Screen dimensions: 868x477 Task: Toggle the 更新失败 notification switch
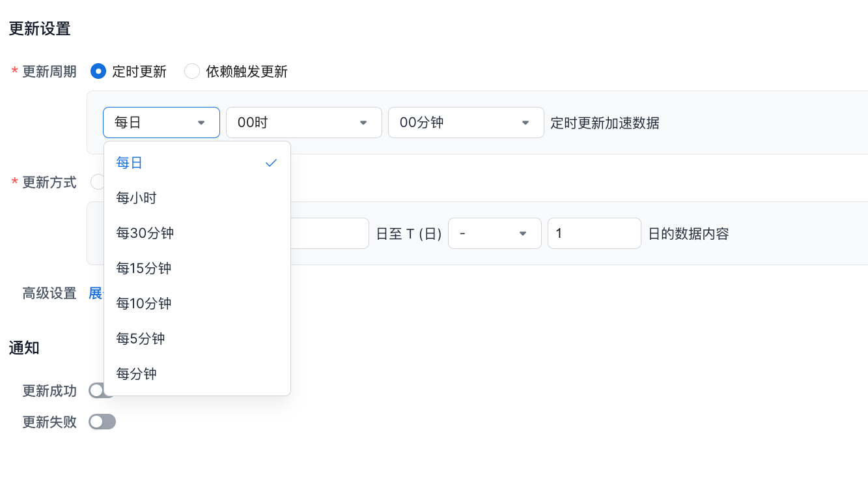click(102, 422)
